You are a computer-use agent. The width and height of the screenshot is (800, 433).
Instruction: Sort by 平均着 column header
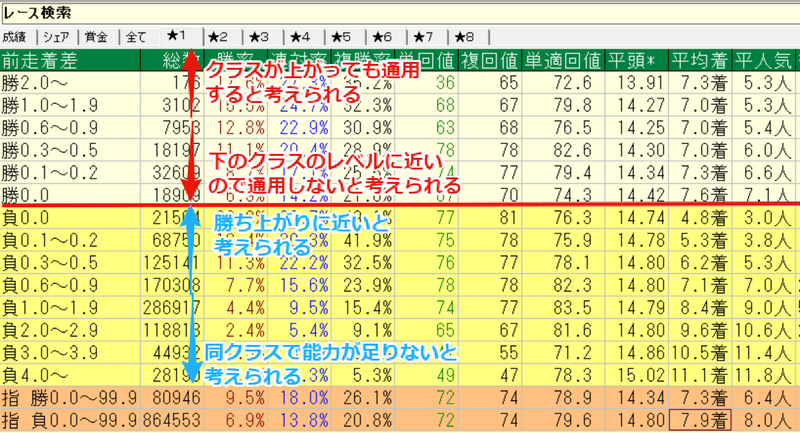(700, 61)
